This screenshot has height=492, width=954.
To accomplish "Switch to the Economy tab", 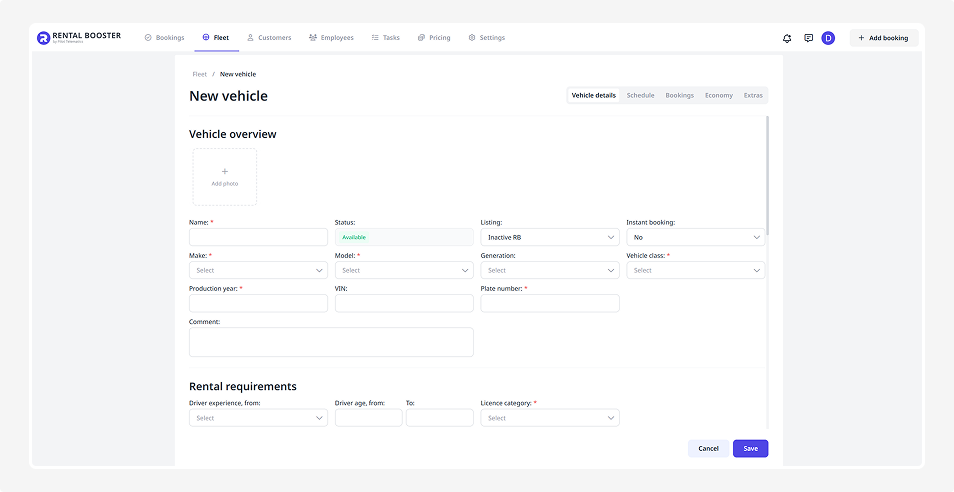I will (x=718, y=96).
